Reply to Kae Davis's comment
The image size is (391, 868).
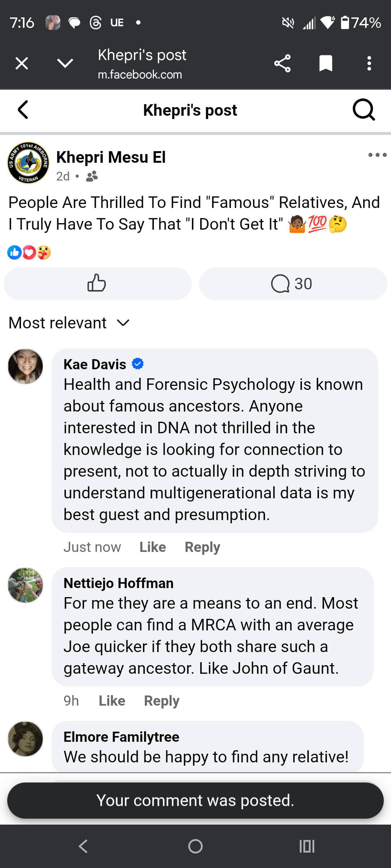202,547
